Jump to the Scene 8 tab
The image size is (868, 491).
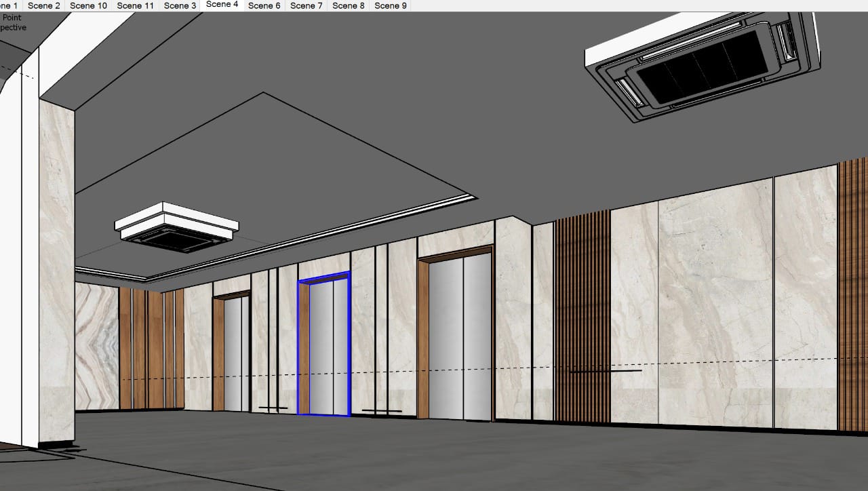tap(349, 5)
